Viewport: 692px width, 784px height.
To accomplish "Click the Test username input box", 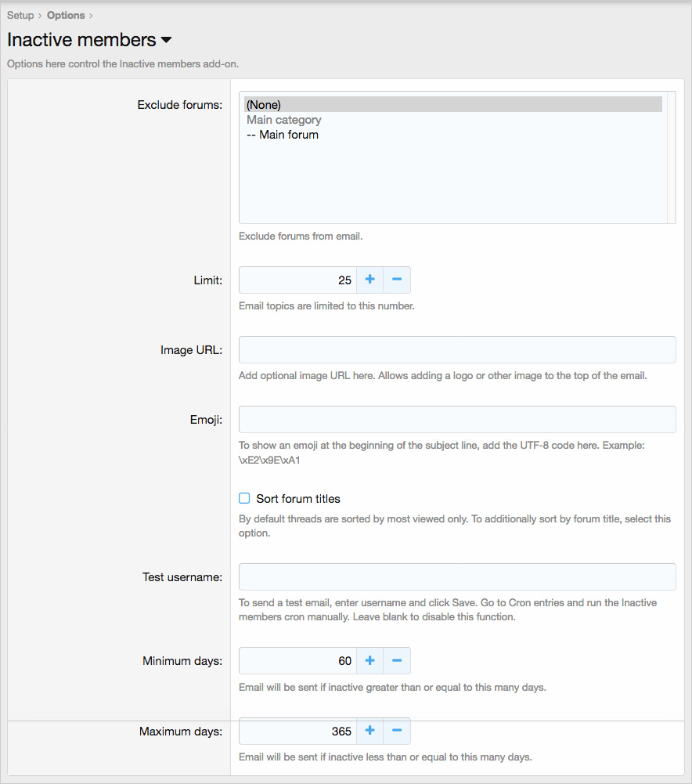I will point(457,576).
